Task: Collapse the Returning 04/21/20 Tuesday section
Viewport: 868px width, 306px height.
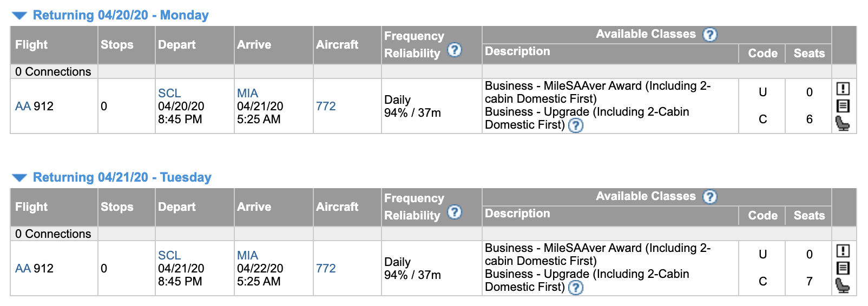Action: 19,178
